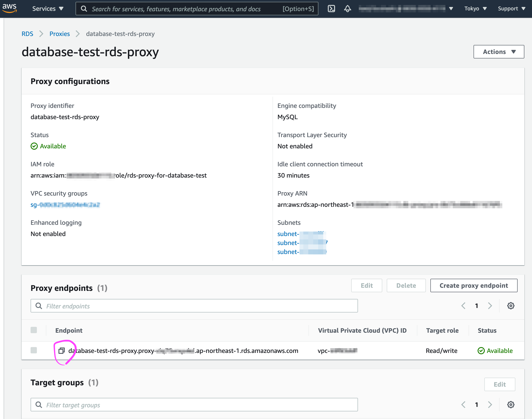Open the Actions dropdown

tap(499, 52)
